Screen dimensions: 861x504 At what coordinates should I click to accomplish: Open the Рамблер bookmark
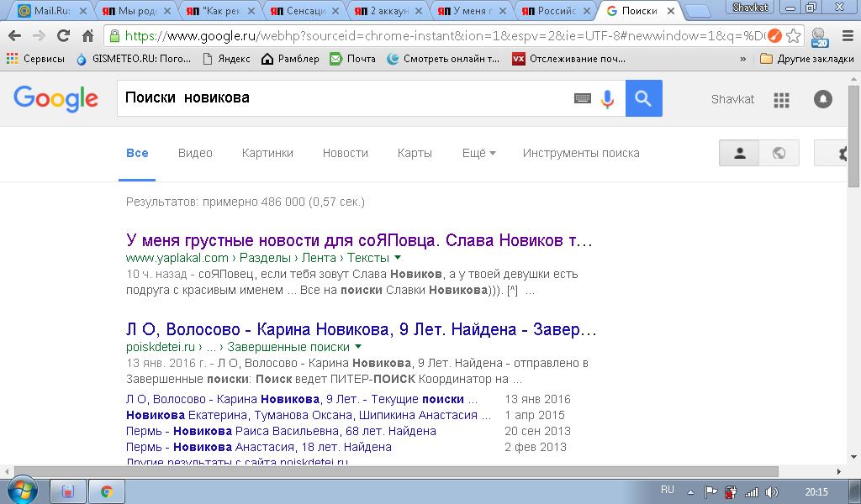tap(290, 59)
